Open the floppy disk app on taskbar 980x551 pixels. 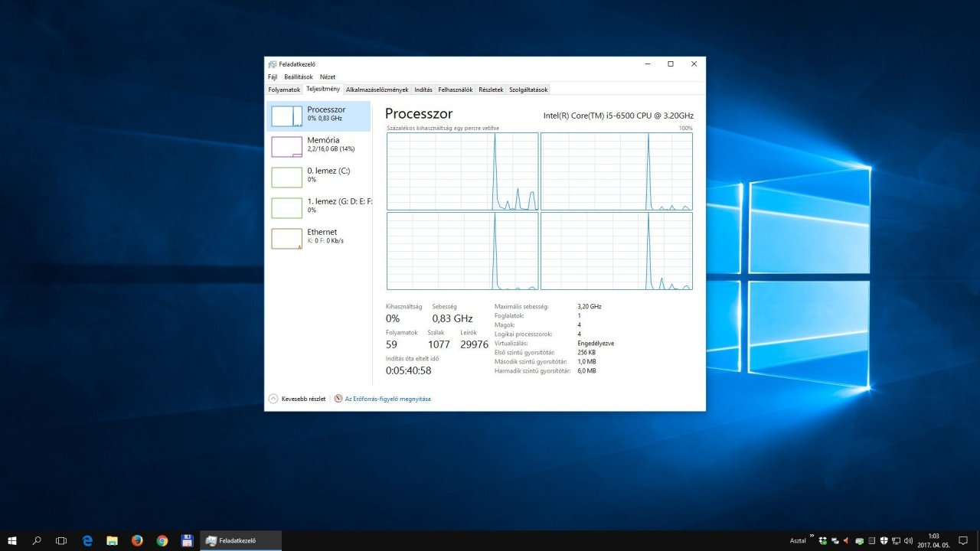click(187, 540)
